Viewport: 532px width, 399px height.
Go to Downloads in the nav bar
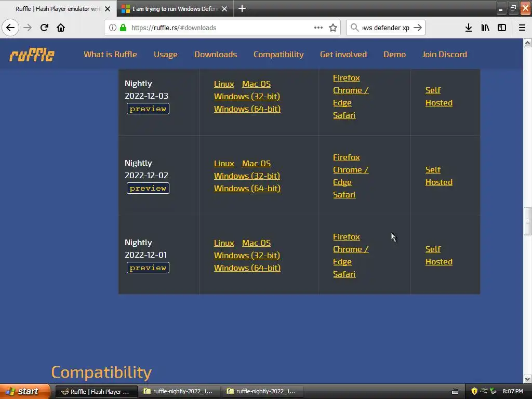click(x=216, y=54)
